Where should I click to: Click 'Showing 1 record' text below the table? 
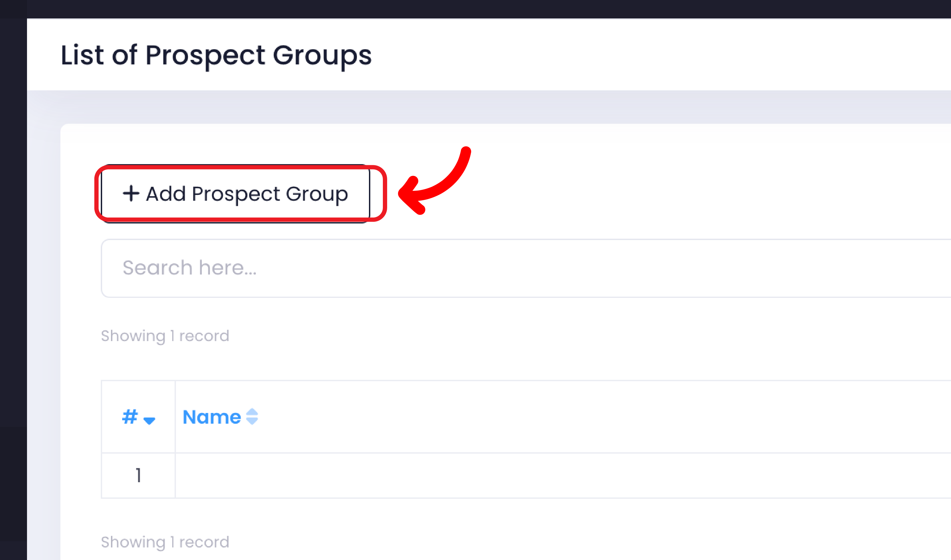point(165,542)
